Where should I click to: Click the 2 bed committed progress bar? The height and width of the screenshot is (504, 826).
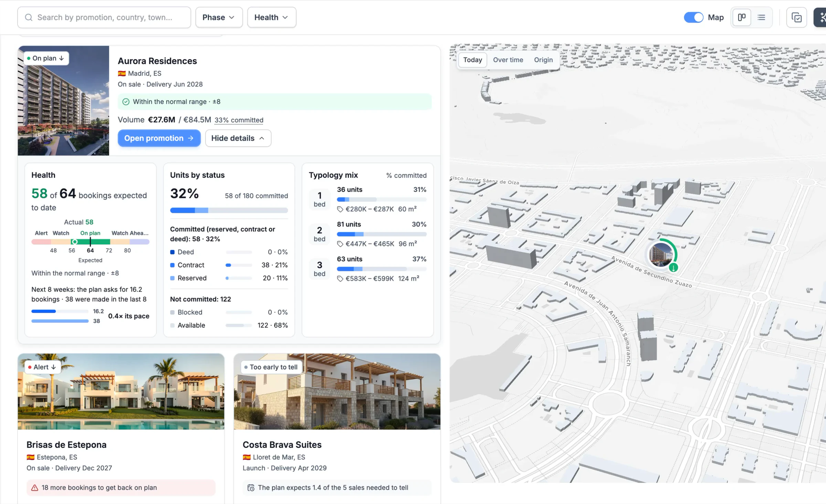pyautogui.click(x=382, y=234)
